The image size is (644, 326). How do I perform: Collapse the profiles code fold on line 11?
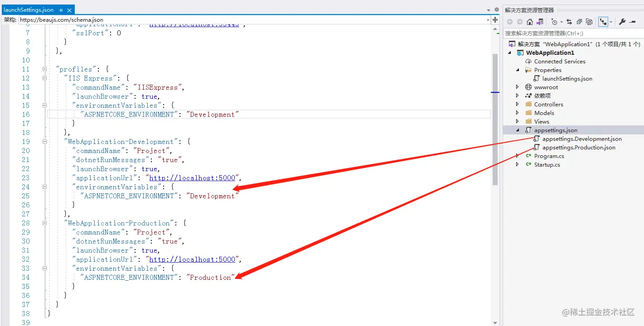pos(44,69)
